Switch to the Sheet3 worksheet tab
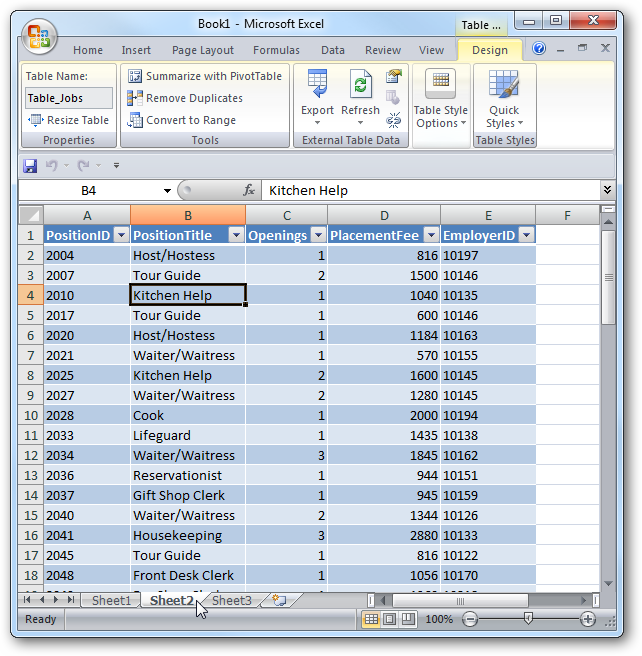642x656 pixels. coord(232,600)
